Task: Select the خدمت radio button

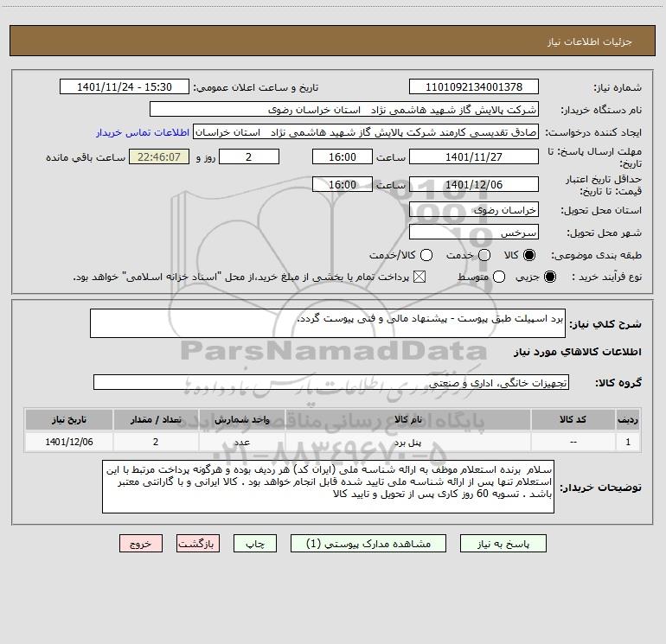Action: [484, 255]
